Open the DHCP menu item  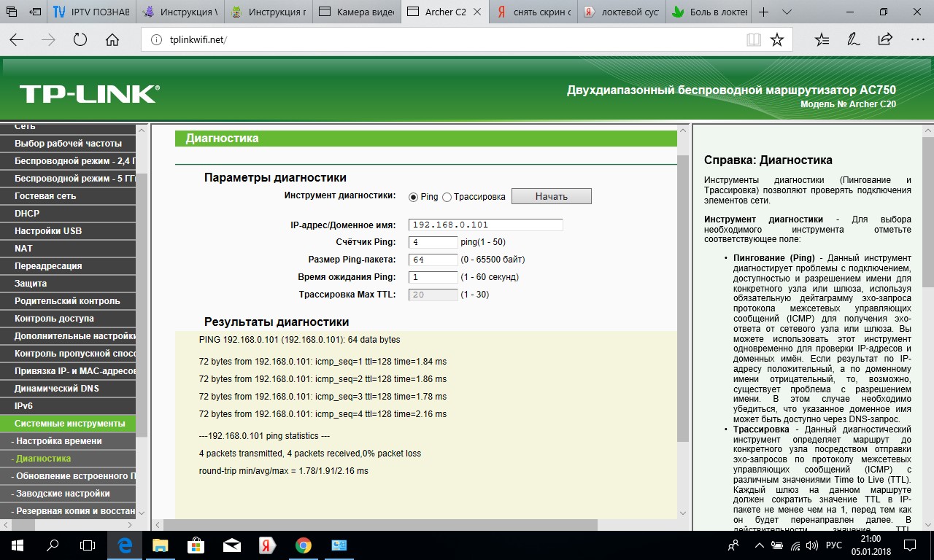pyautogui.click(x=27, y=214)
